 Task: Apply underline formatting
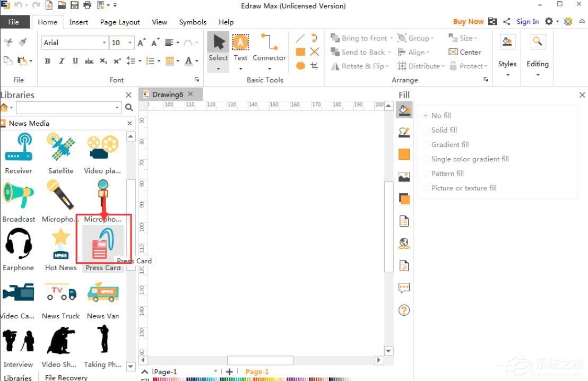pos(75,60)
